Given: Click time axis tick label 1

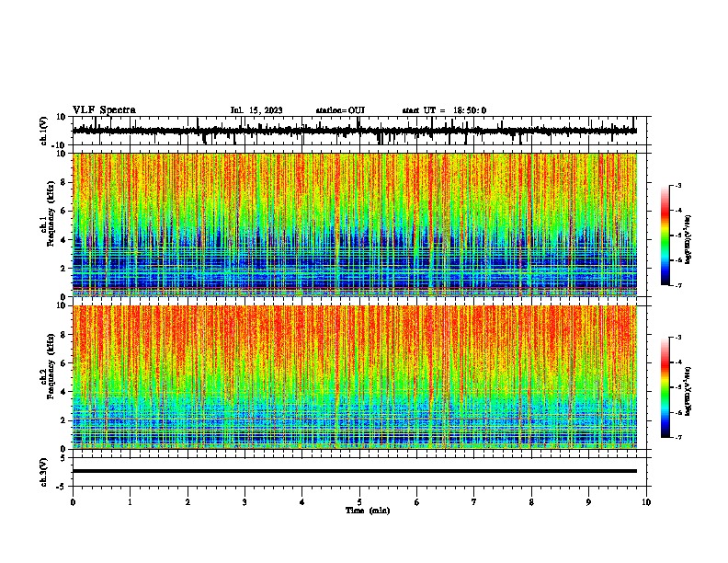Looking at the screenshot, I should pyautogui.click(x=130, y=502).
